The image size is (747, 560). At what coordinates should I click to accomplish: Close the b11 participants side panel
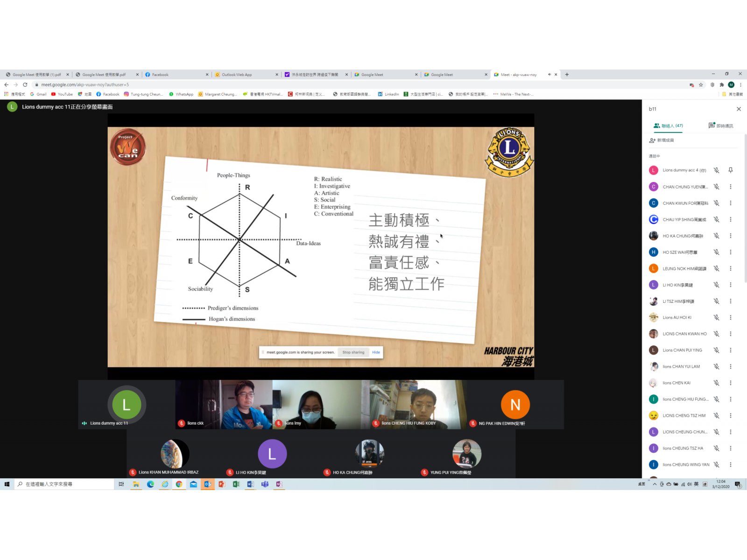(x=739, y=109)
